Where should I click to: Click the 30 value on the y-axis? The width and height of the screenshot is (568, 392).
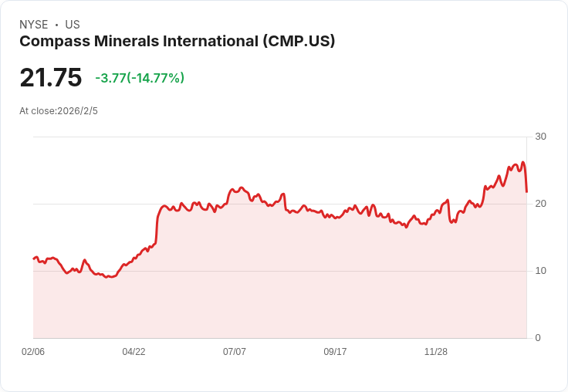541,137
